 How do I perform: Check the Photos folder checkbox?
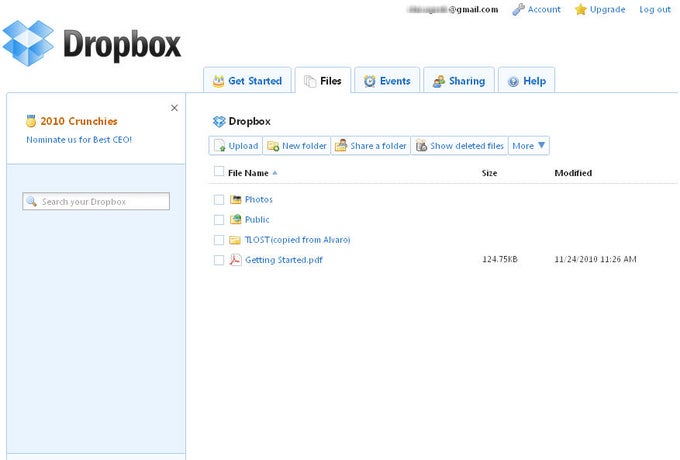pos(219,199)
